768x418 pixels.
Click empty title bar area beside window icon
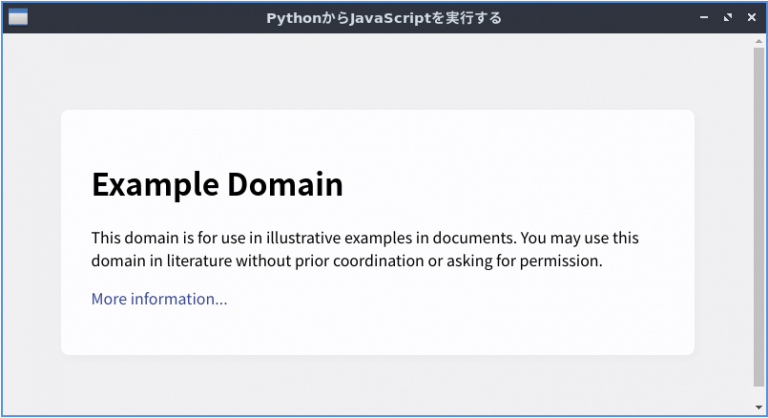pos(142,18)
